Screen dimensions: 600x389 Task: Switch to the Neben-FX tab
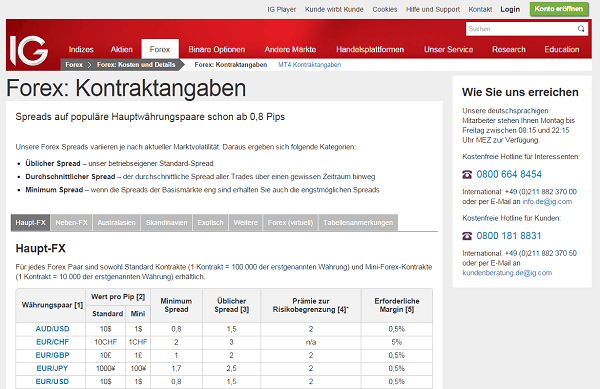[x=72, y=223]
